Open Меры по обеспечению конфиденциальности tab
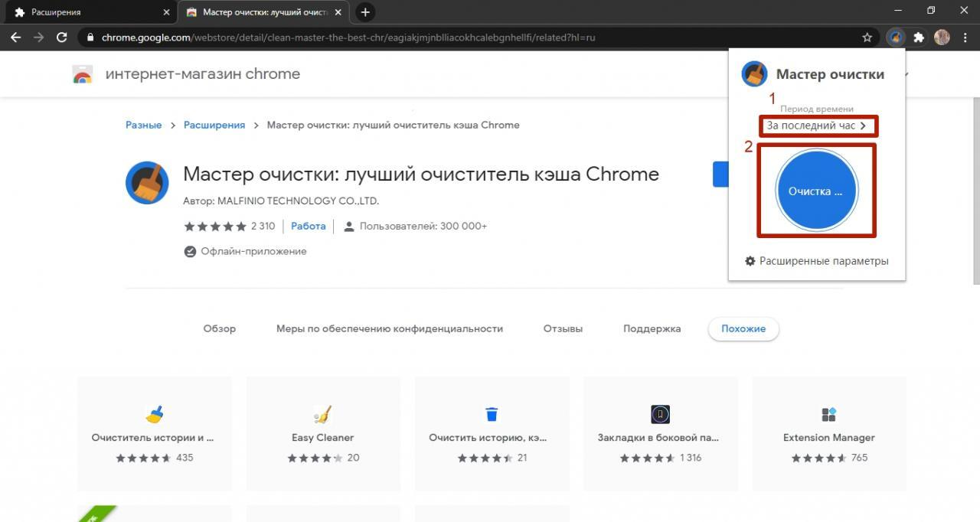Image resolution: width=980 pixels, height=522 pixels. tap(390, 328)
